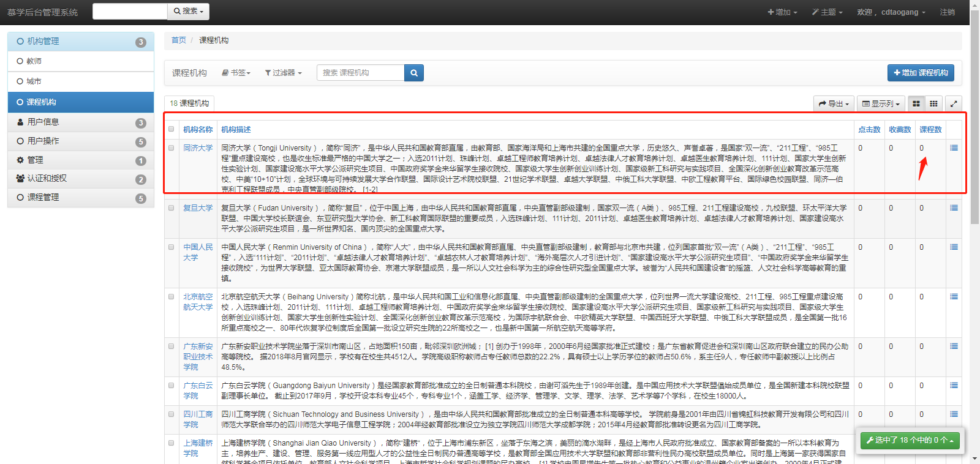Tick the checkbox for 同济大学 row
This screenshot has width=980, height=464.
click(171, 148)
